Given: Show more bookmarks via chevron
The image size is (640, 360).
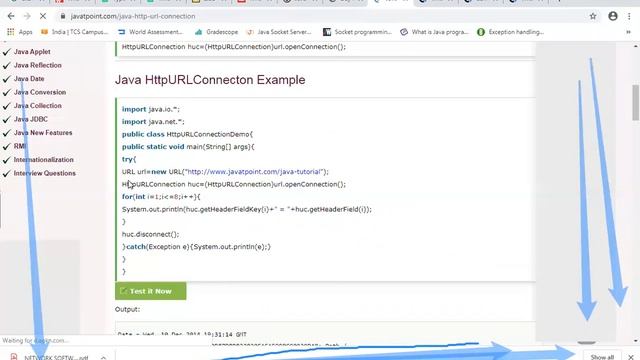Looking at the screenshot, I should pos(629,32).
